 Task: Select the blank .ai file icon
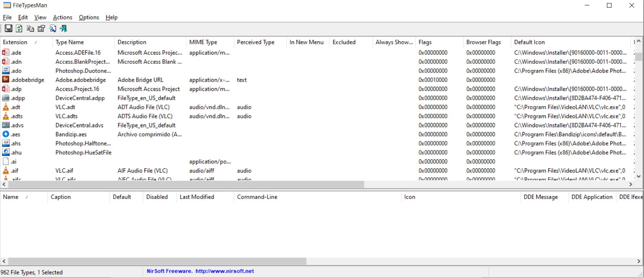[6, 161]
